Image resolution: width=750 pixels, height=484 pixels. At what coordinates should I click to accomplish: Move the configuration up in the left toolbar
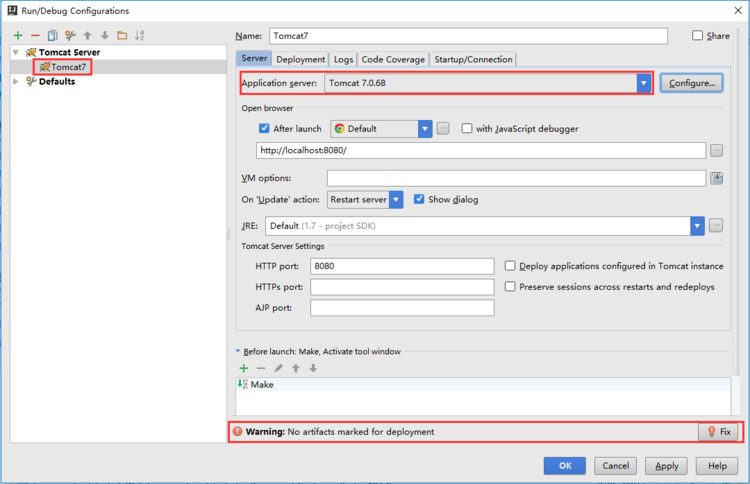coord(88,35)
